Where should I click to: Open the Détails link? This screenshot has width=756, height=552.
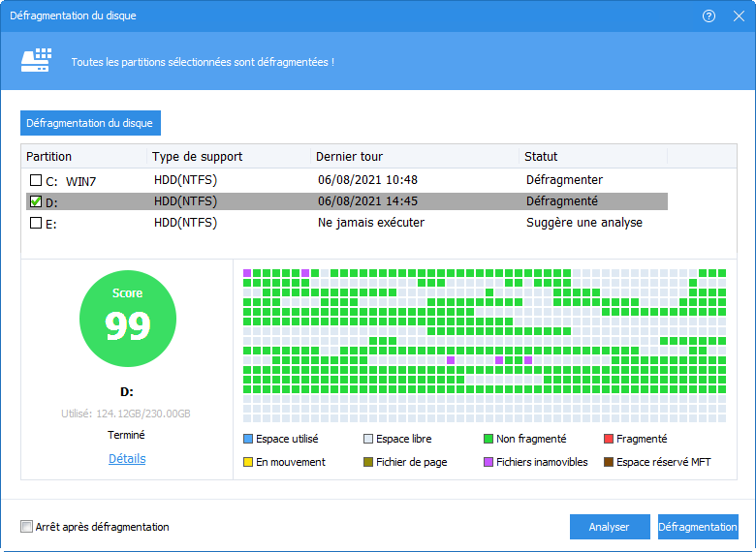click(x=127, y=459)
